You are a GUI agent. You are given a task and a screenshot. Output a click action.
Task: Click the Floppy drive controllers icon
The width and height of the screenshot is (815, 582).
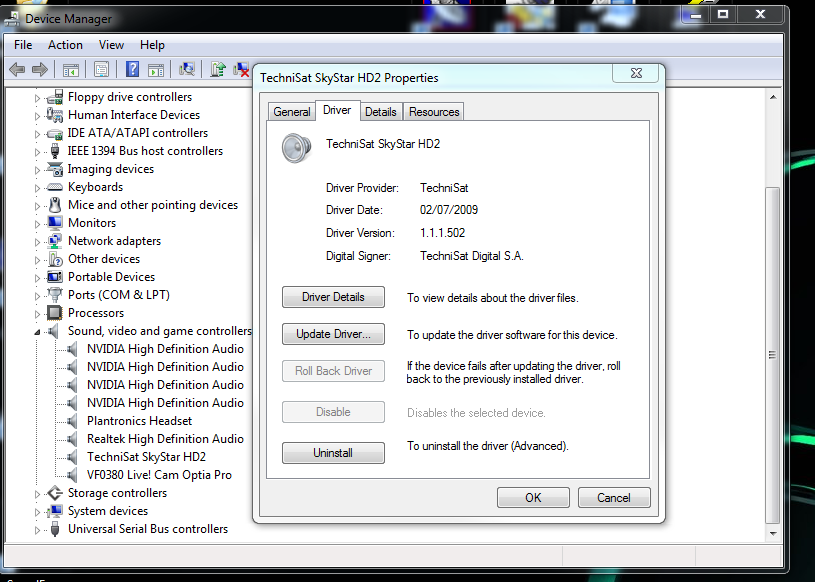coord(55,97)
